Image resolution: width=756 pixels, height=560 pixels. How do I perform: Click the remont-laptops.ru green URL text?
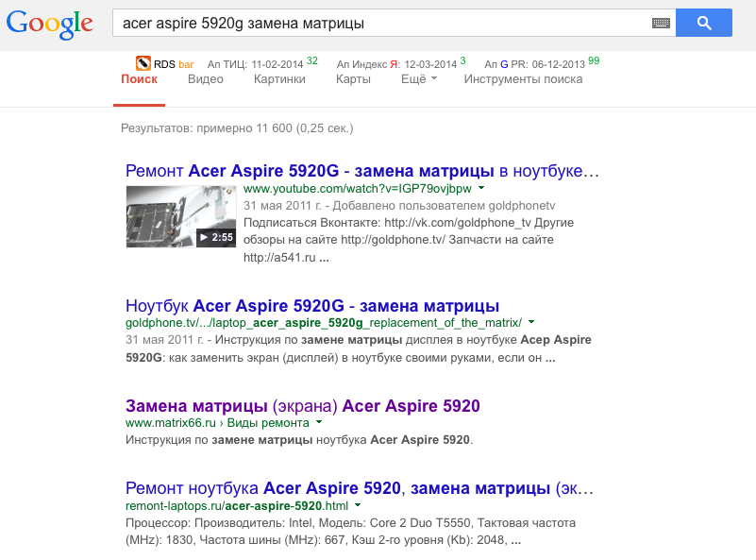(x=237, y=506)
